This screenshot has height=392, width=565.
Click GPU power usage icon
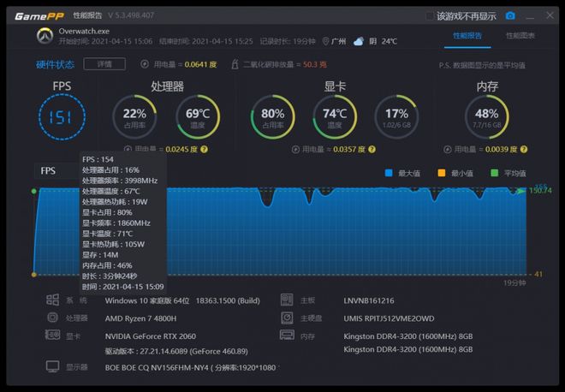[295, 149]
